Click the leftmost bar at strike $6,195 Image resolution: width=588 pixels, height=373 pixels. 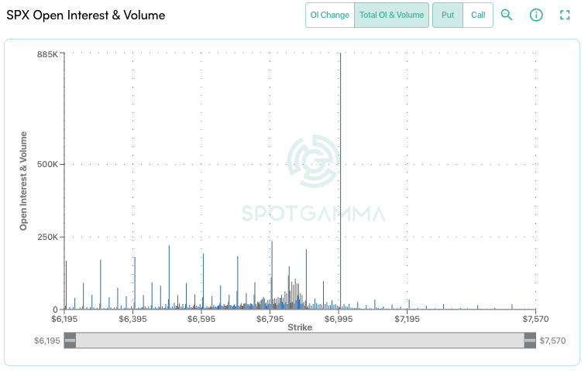(x=66, y=285)
